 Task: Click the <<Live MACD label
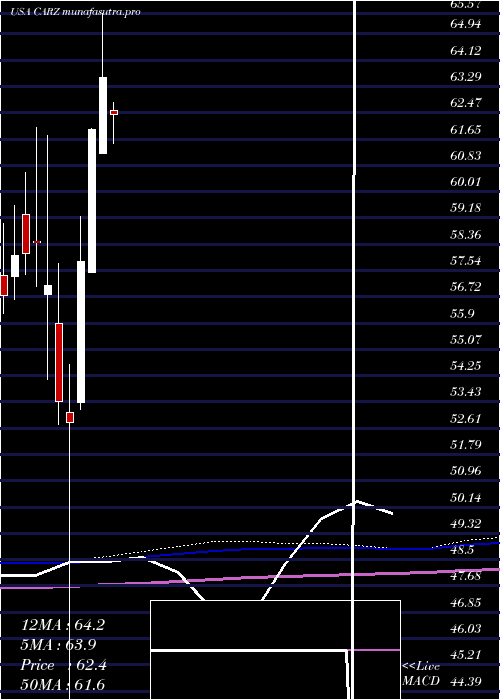click(421, 674)
